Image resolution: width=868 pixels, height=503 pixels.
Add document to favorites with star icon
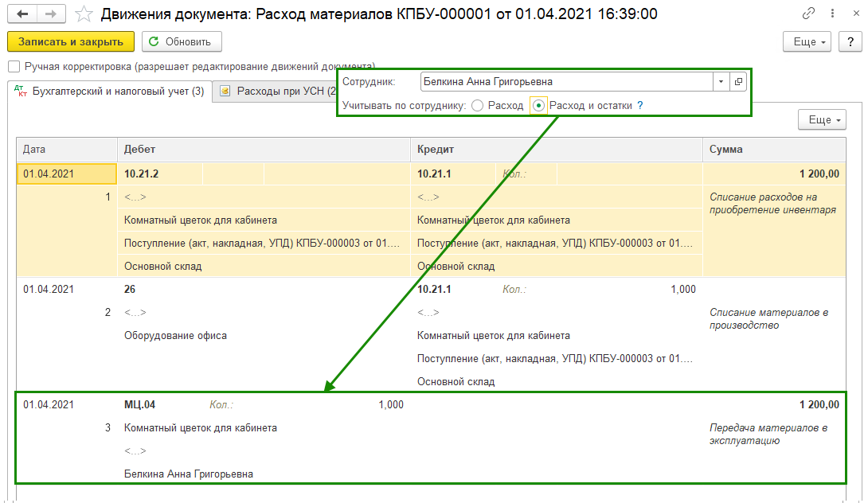(84, 14)
